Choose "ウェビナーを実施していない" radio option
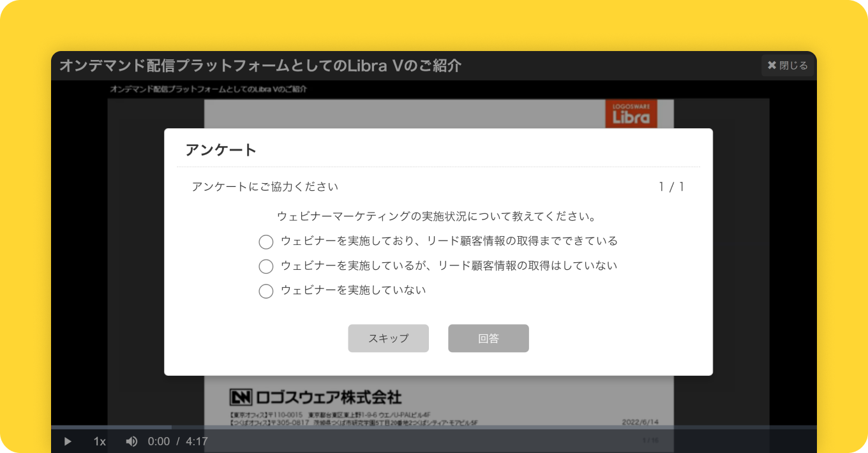Viewport: 868px width, 453px height. pyautogui.click(x=266, y=291)
